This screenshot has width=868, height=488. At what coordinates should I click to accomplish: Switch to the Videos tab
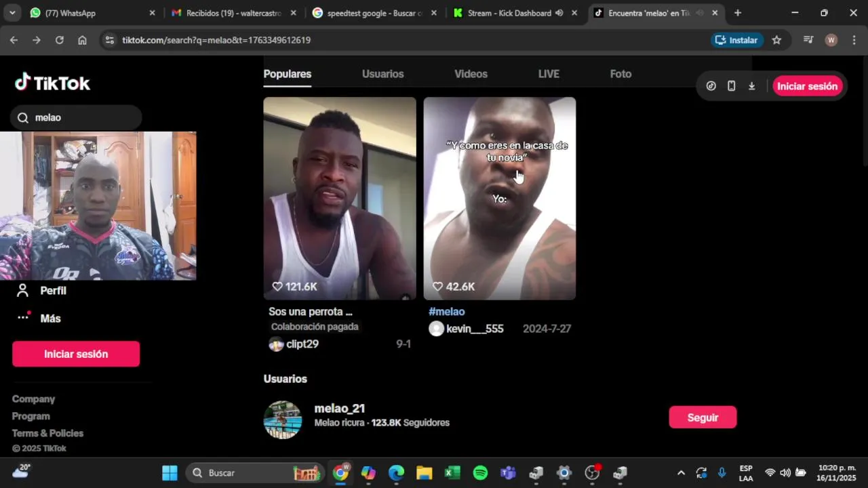(x=471, y=74)
